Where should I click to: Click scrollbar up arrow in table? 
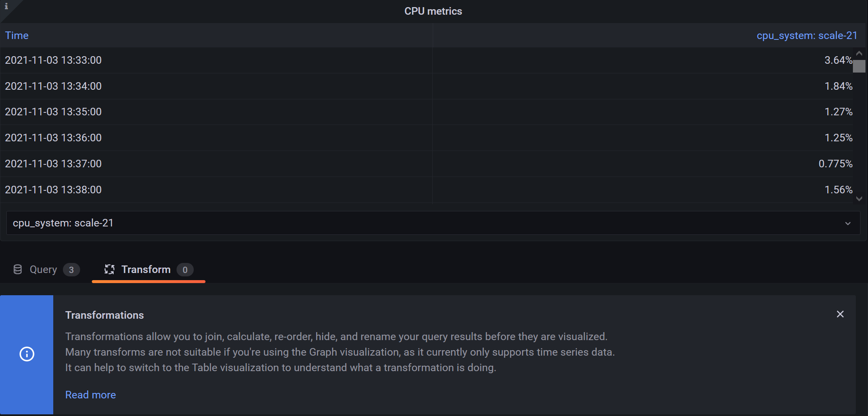(859, 53)
